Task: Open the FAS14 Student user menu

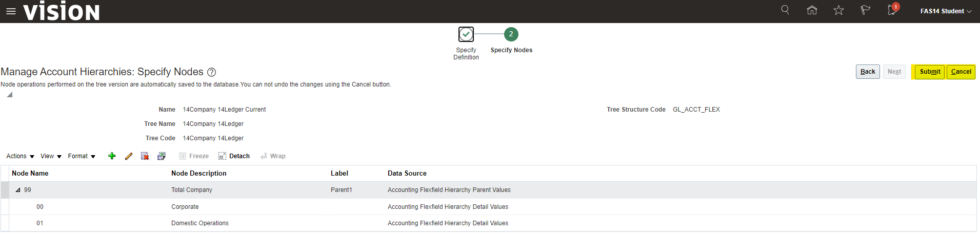Action: click(x=946, y=11)
